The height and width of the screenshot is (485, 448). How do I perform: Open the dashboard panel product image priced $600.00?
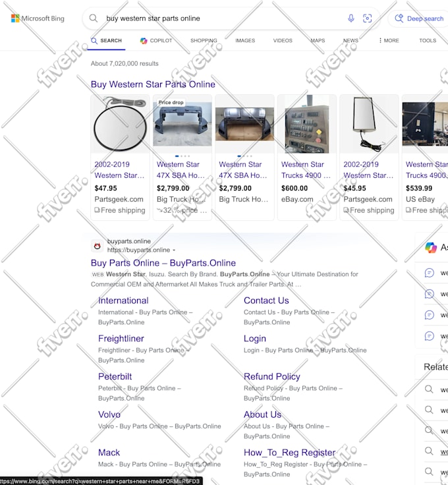(x=307, y=124)
